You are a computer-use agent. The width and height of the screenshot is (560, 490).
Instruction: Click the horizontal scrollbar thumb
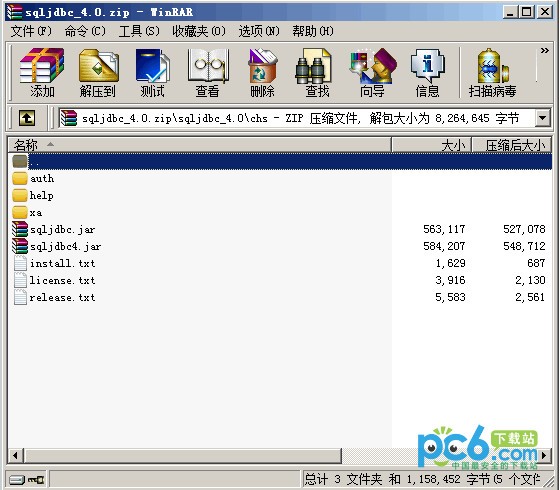coord(182,455)
